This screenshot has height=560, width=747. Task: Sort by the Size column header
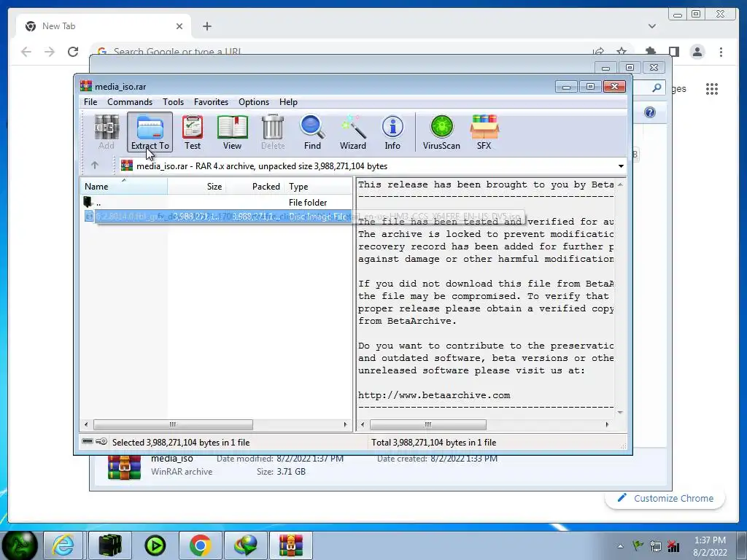196,186
